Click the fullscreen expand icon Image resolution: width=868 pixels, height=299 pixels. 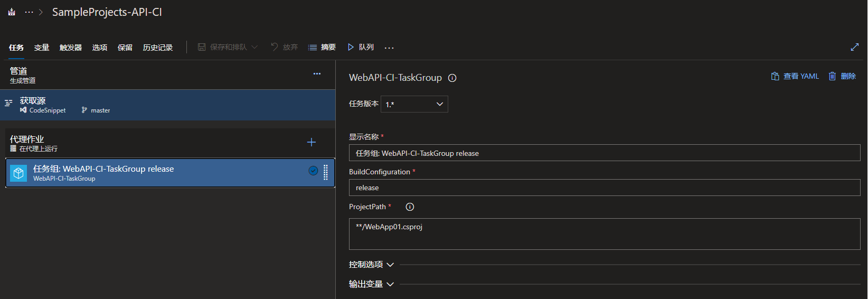[854, 47]
